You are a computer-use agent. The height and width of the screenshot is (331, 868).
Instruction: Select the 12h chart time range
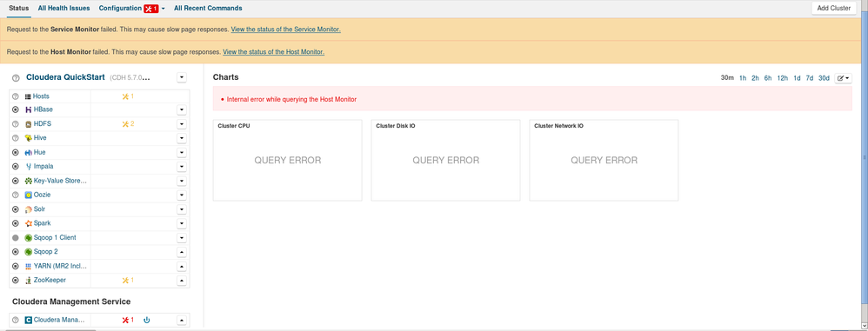click(782, 78)
